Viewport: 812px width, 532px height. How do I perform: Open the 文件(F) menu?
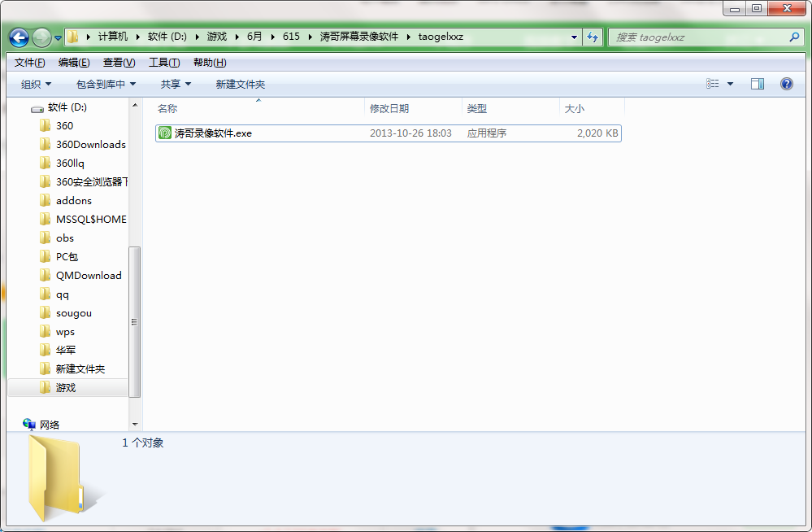tap(30, 63)
